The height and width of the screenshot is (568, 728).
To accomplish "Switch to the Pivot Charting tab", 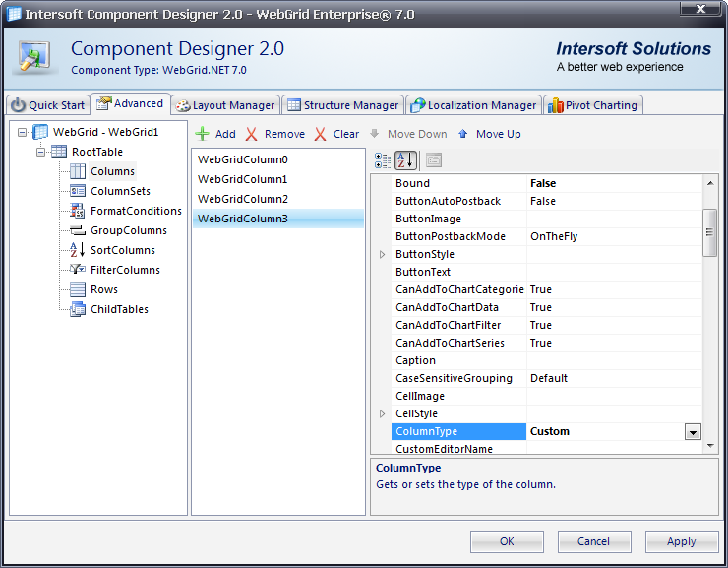I will click(592, 105).
